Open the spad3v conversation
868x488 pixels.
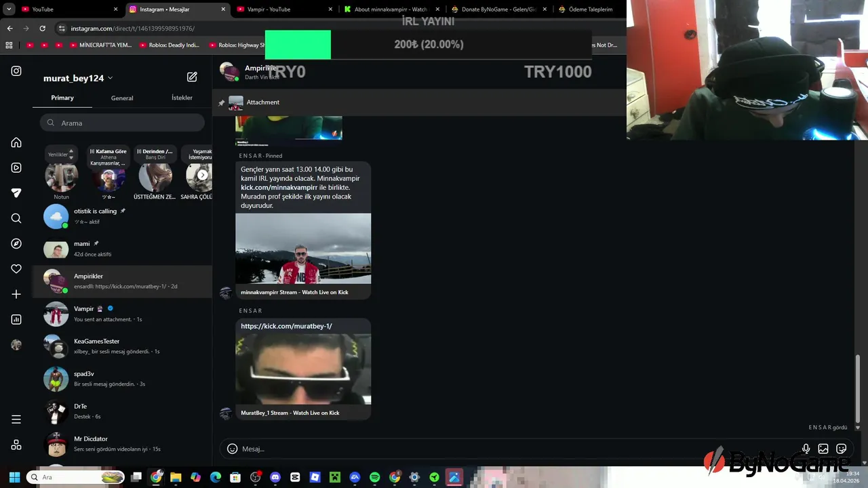pos(123,379)
